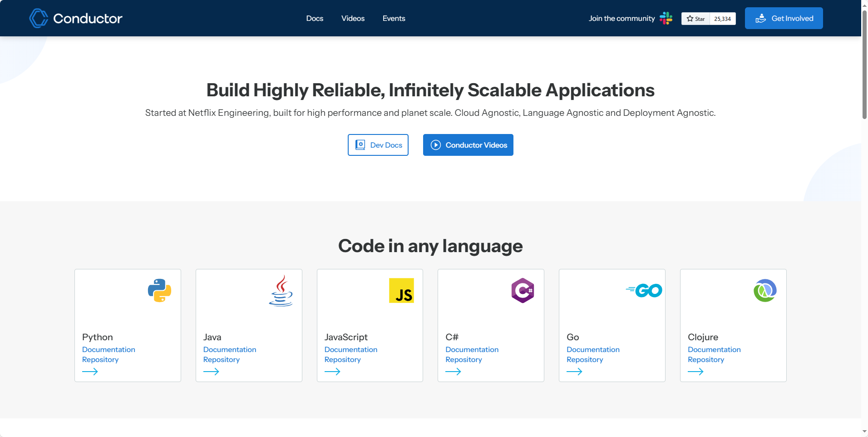Screen dimensions: 868x437
Task: Click the arrow on Go card
Action: (574, 372)
